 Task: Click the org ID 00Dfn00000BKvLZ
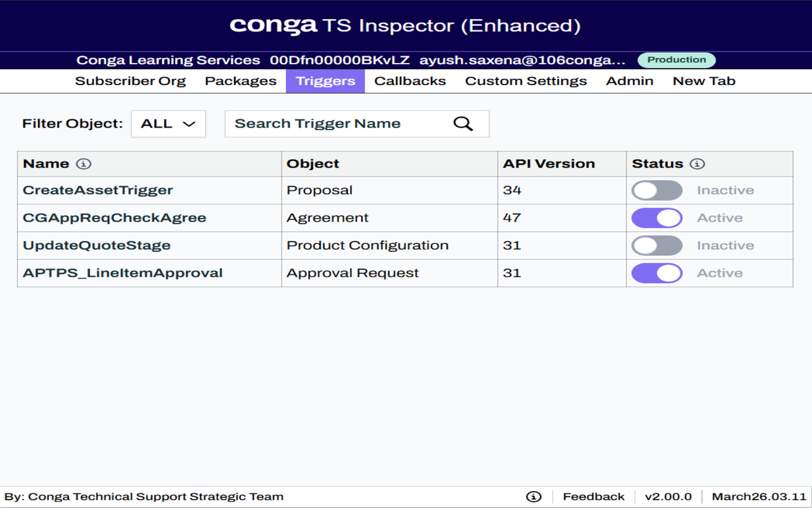(x=340, y=60)
